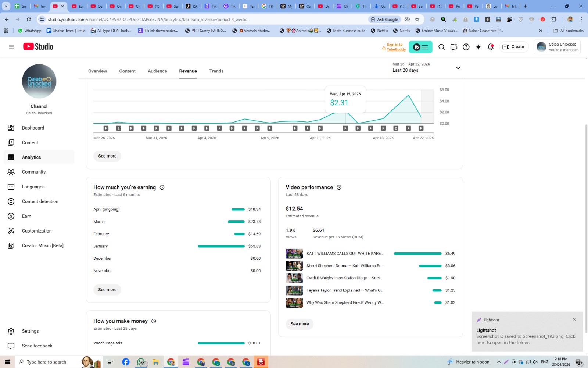Image resolution: width=588 pixels, height=368 pixels.
Task: Open Cardi B Weighs In video row
Action: point(370,278)
